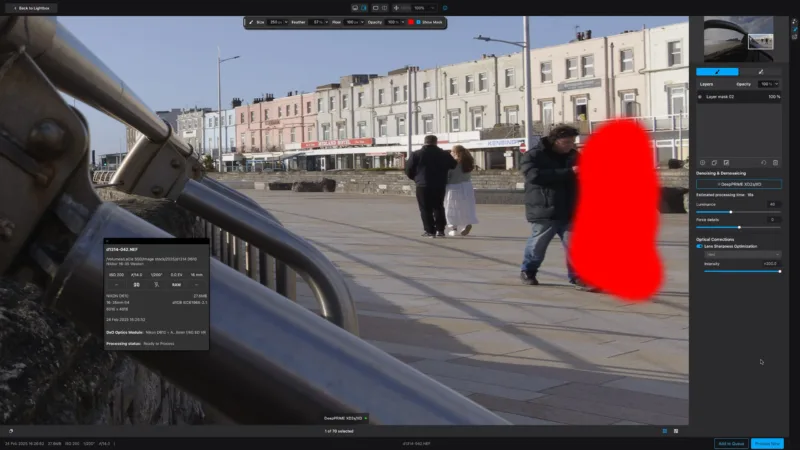Image resolution: width=800 pixels, height=450 pixels.
Task: Toggle Lens Sharpness Optimization switch
Action: [700, 246]
